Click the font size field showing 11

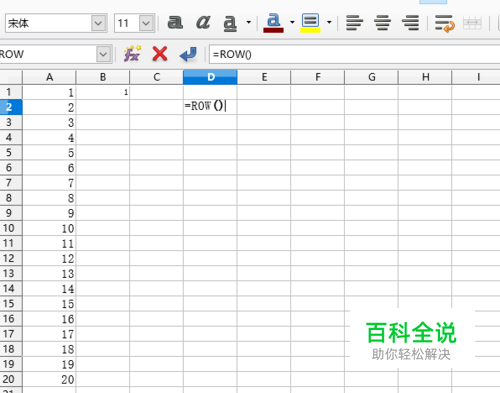127,23
